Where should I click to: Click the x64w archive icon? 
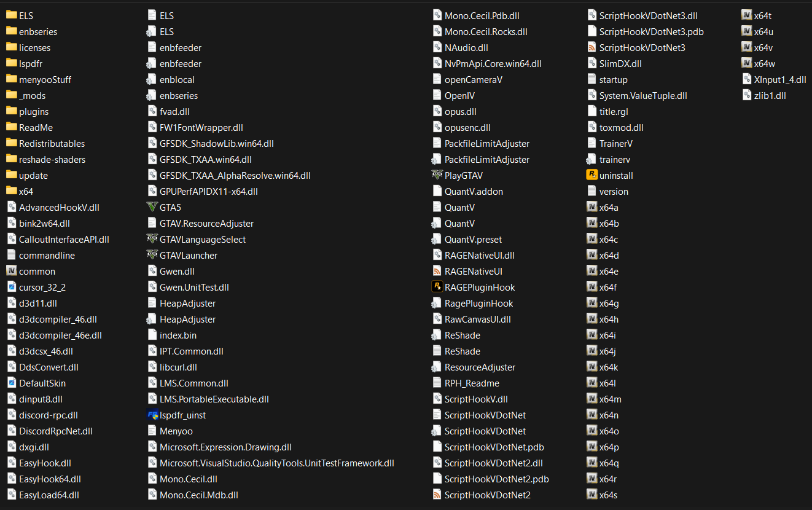pyautogui.click(x=747, y=63)
